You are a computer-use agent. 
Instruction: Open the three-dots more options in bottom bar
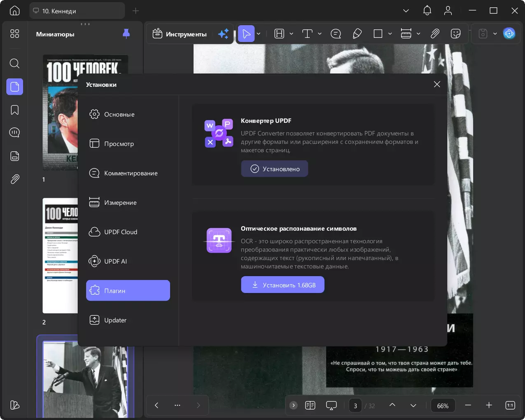pos(177,405)
